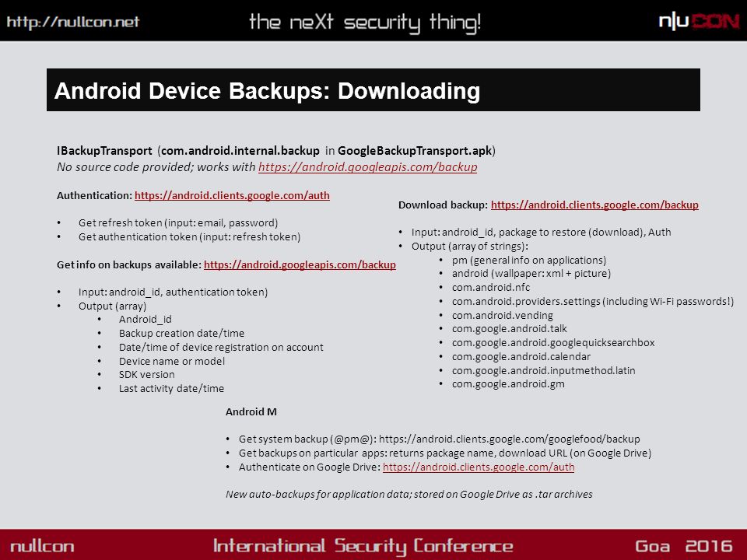Click the com.android.providers.settings bullet item
747x560 pixels.
pyautogui.click(x=593, y=302)
